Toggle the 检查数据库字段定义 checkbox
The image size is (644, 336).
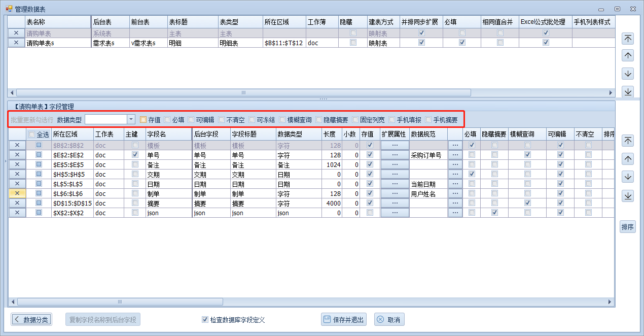click(205, 320)
